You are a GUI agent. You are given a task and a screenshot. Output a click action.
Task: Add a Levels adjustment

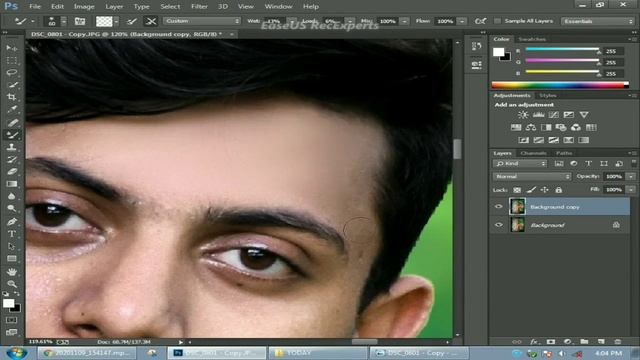click(538, 115)
